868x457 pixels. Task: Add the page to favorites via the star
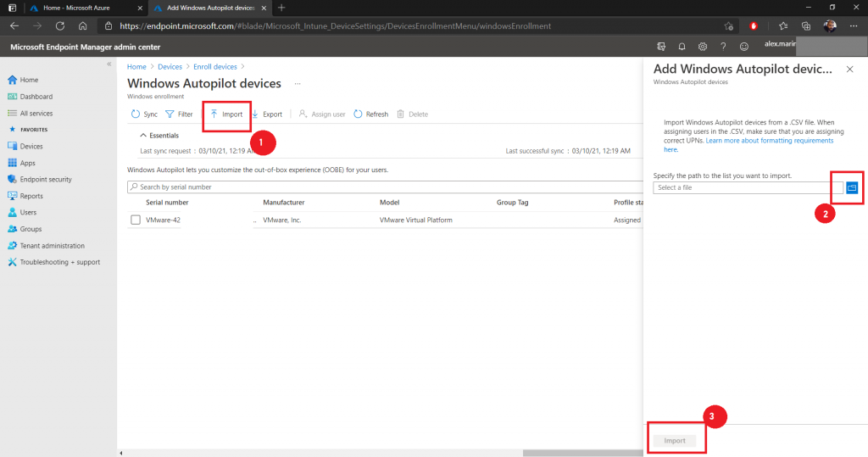[728, 26]
